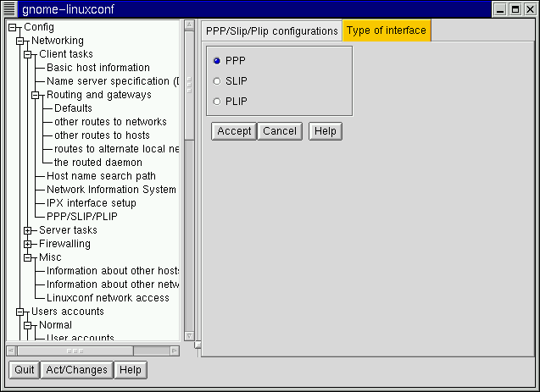Choose the SLIP interface option
The image size is (540, 392).
click(217, 81)
